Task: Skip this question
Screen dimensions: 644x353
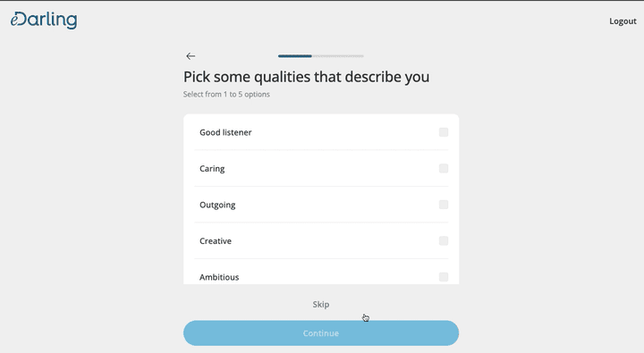Action: (321, 304)
